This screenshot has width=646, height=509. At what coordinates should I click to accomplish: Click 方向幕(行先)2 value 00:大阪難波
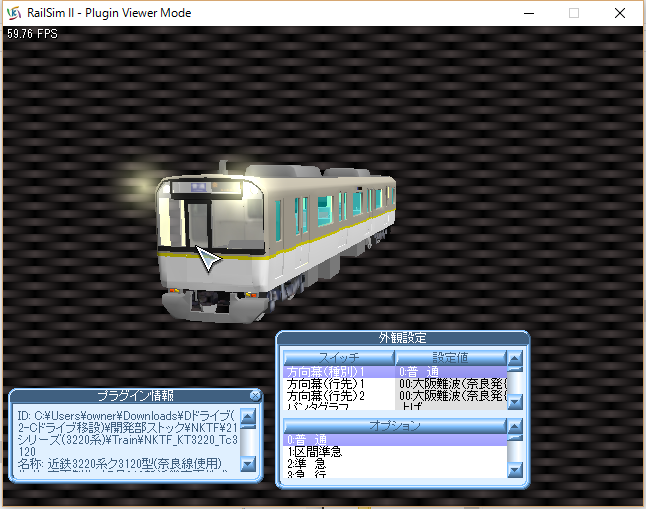pos(451,396)
